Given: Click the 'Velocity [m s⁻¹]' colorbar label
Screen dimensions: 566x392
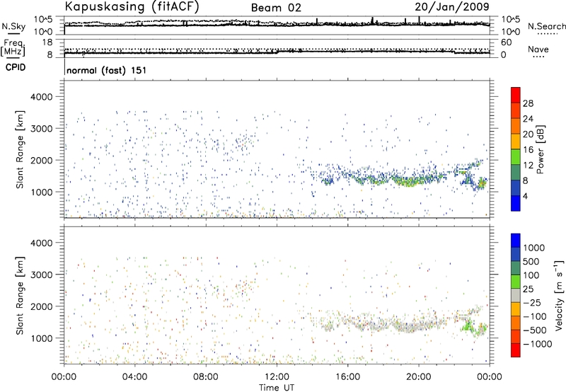Looking at the screenshot, I should pyautogui.click(x=559, y=295).
